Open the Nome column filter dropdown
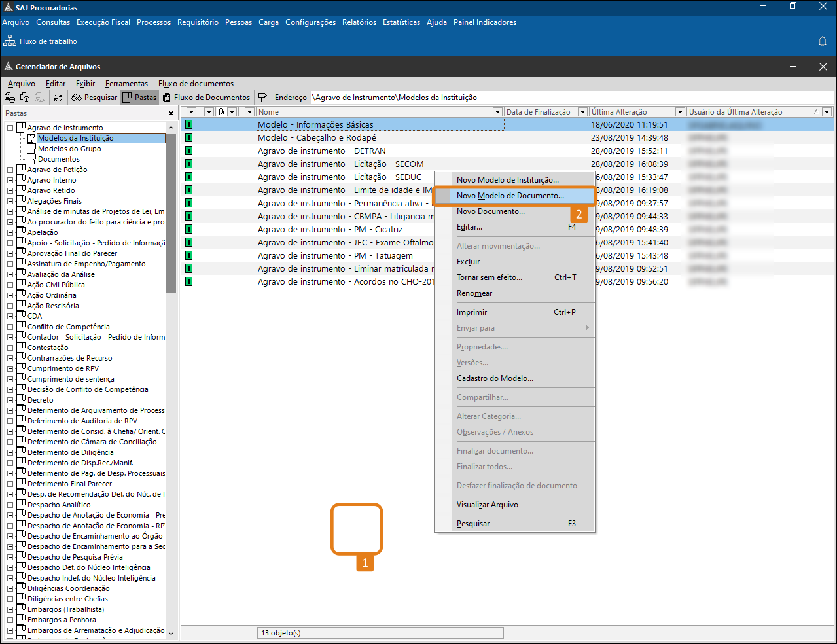This screenshot has width=837, height=644. point(497,112)
